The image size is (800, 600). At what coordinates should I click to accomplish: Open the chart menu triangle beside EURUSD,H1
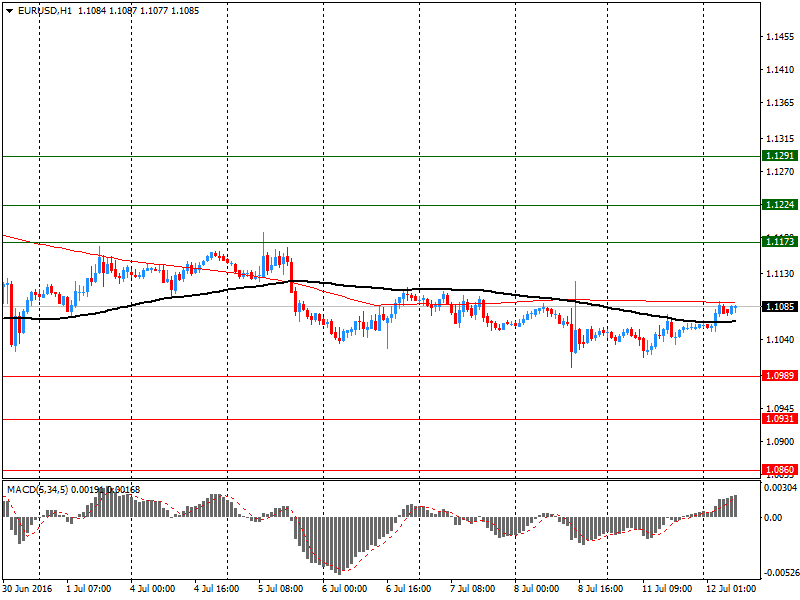(x=10, y=11)
